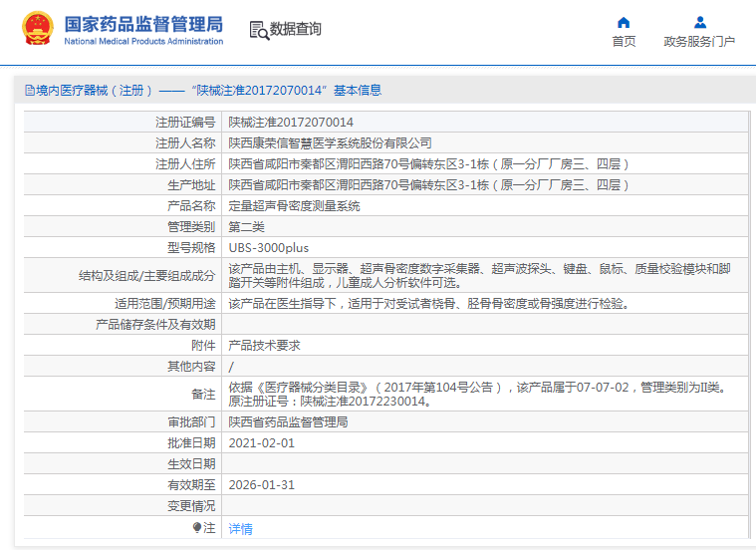Click the 注册证编号 label
The image size is (756, 550).
[185, 123]
